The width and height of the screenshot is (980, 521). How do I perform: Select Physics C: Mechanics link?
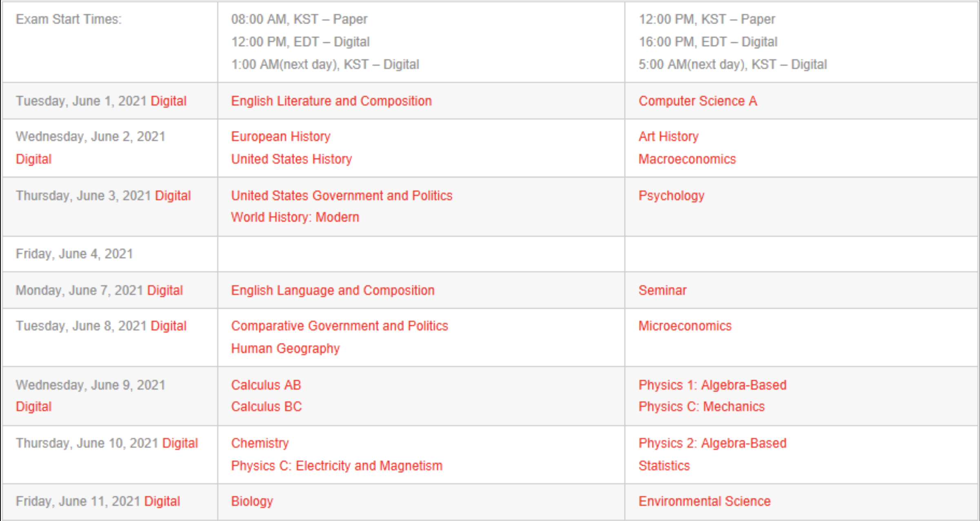(x=701, y=406)
